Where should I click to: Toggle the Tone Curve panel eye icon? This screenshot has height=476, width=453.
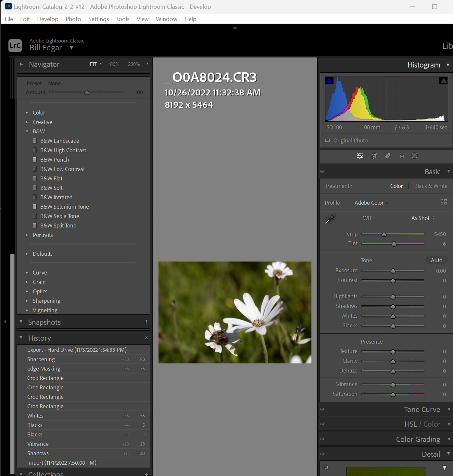click(x=322, y=409)
